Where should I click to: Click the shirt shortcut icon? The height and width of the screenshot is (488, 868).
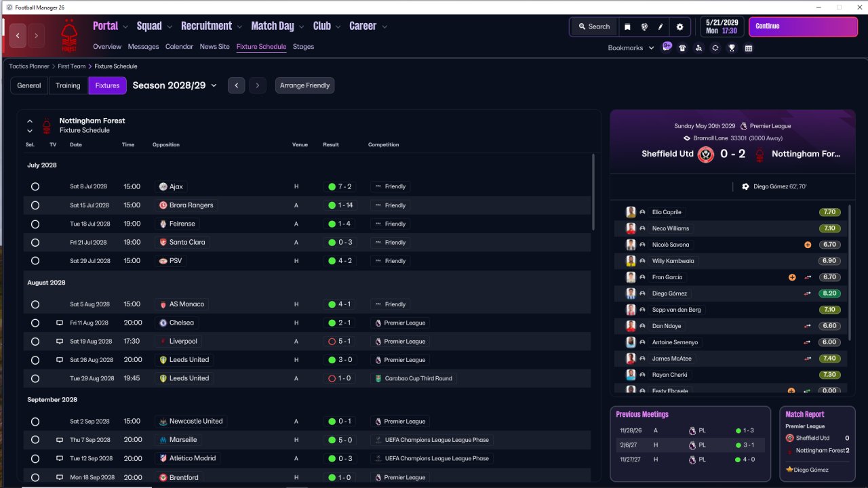pyautogui.click(x=682, y=48)
